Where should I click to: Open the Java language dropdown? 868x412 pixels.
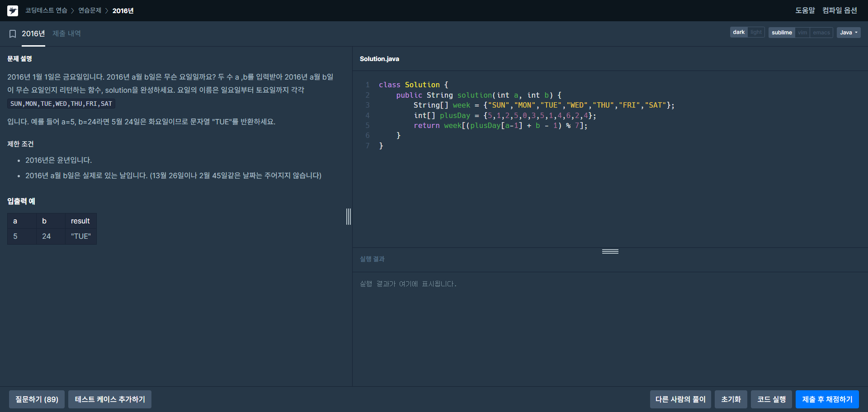[x=849, y=33]
